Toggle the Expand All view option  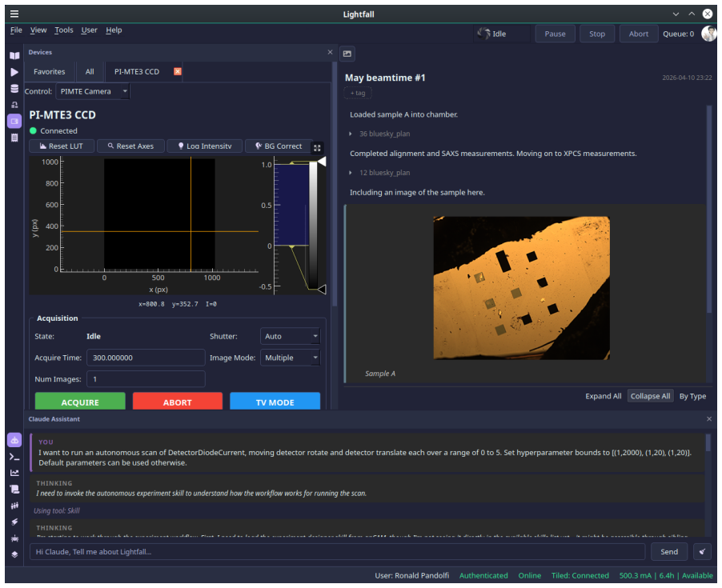604,396
